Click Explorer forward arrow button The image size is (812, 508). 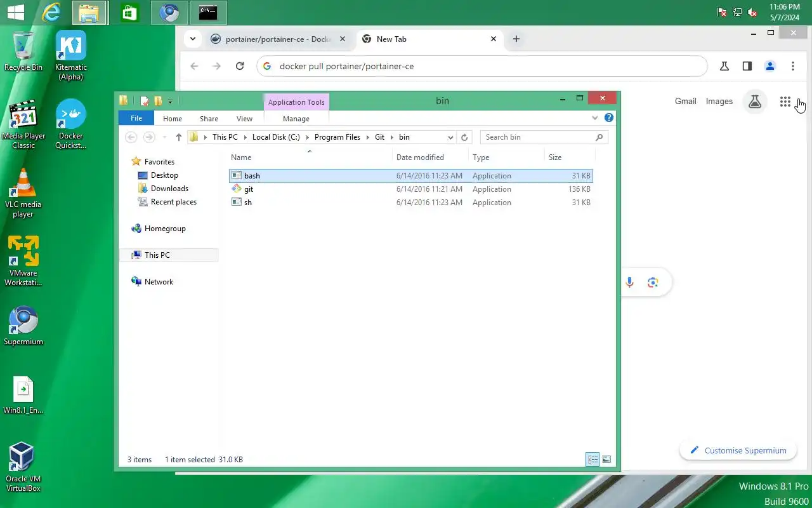pyautogui.click(x=149, y=137)
